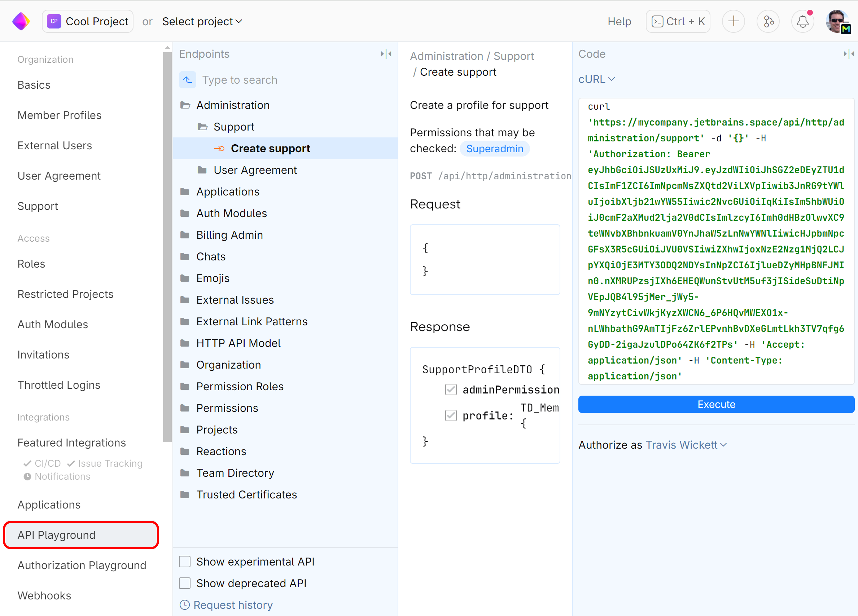This screenshot has width=858, height=616.
Task: Enable Show experimental API checkbox
Action: pyautogui.click(x=185, y=561)
